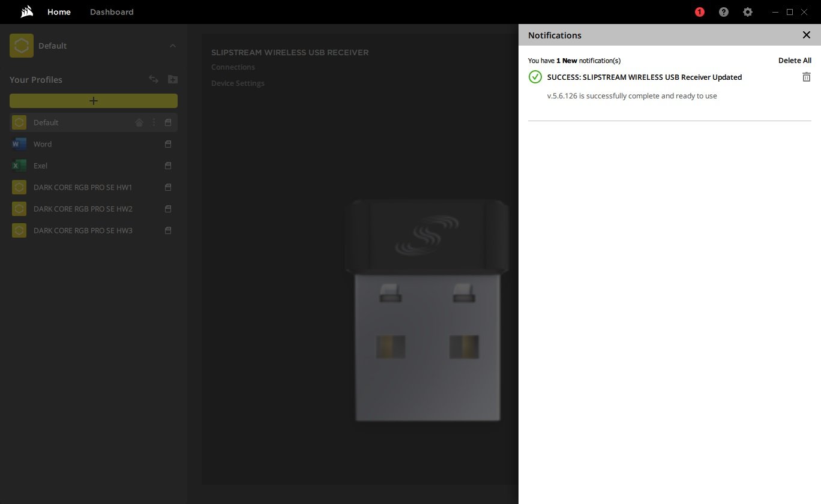Screen dimensions: 821x504
Task: Click the memory icon for DARK CORE HW1
Action: (168, 187)
